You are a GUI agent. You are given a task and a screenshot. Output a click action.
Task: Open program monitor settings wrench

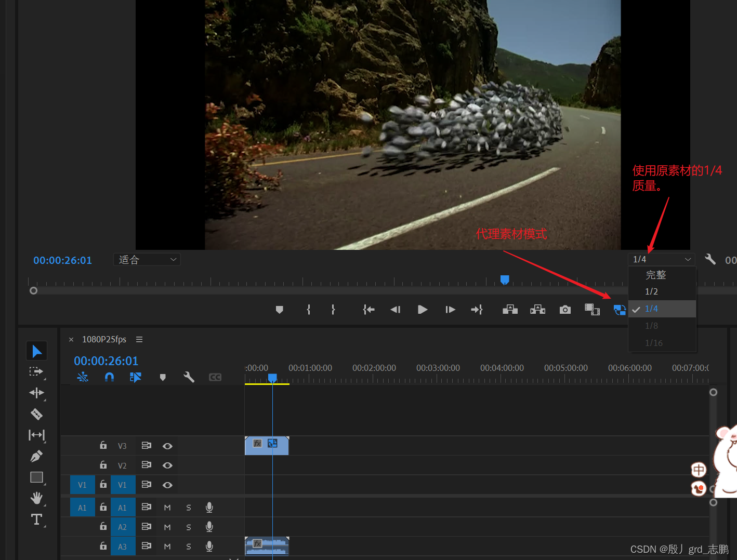pos(710,259)
